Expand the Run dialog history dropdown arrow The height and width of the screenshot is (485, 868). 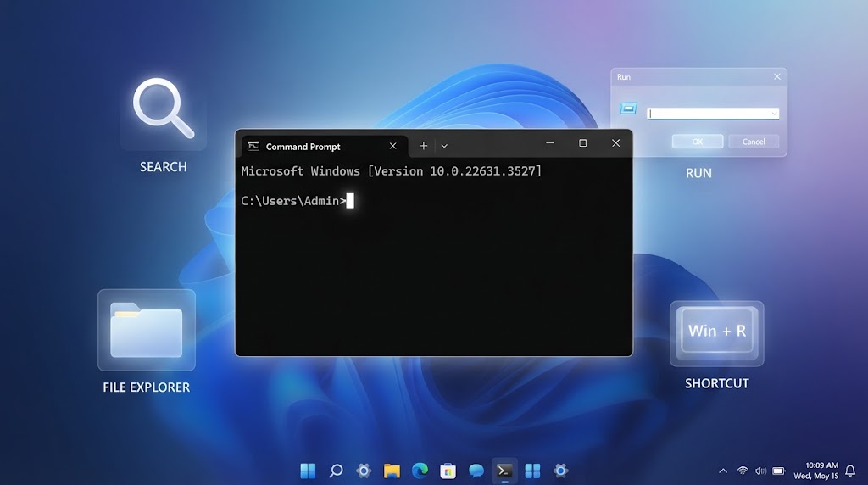[x=775, y=114]
